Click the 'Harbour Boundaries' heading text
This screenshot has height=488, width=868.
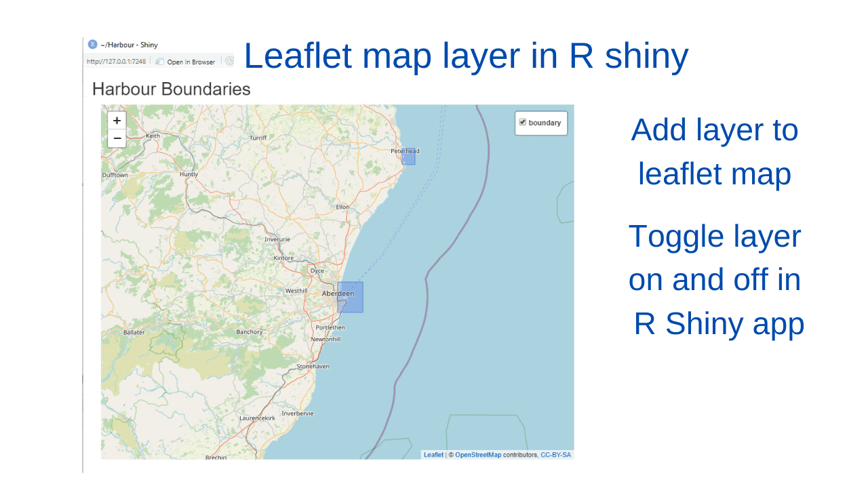coord(171,89)
